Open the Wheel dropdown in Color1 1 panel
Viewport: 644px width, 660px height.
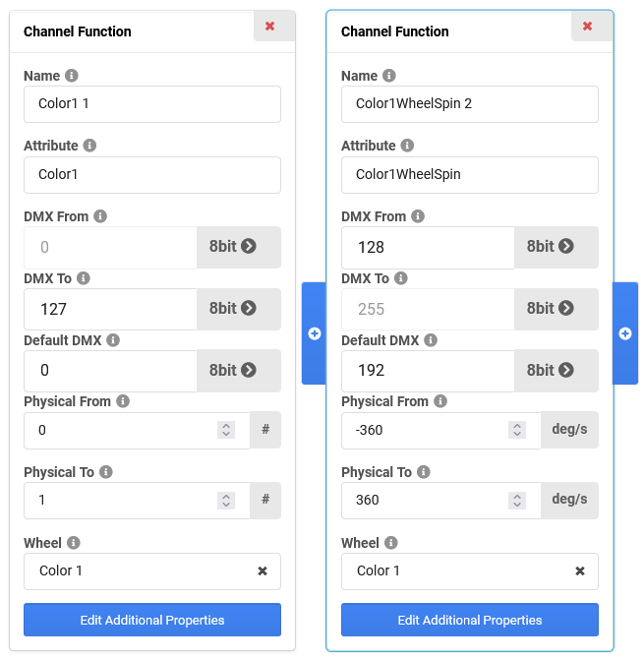[x=138, y=570]
